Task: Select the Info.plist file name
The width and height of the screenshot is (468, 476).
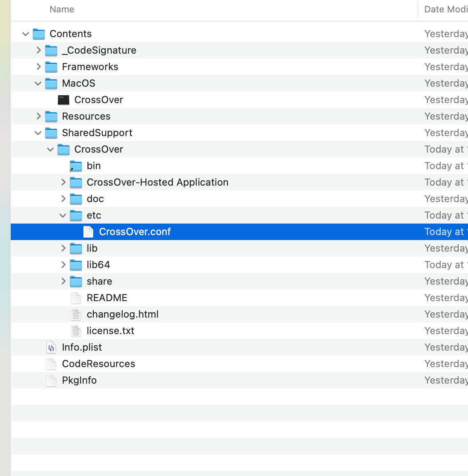Action: pyautogui.click(x=82, y=347)
